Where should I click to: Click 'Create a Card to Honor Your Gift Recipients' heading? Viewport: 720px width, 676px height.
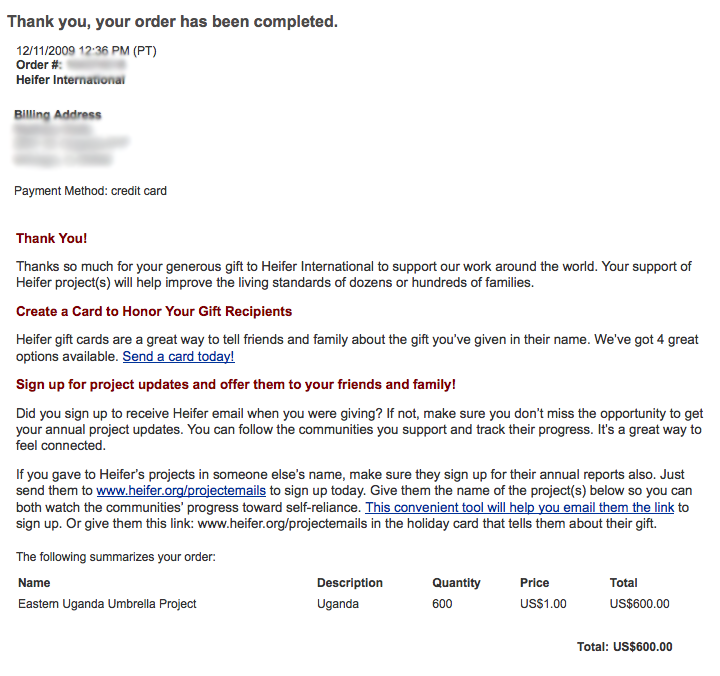coord(154,311)
